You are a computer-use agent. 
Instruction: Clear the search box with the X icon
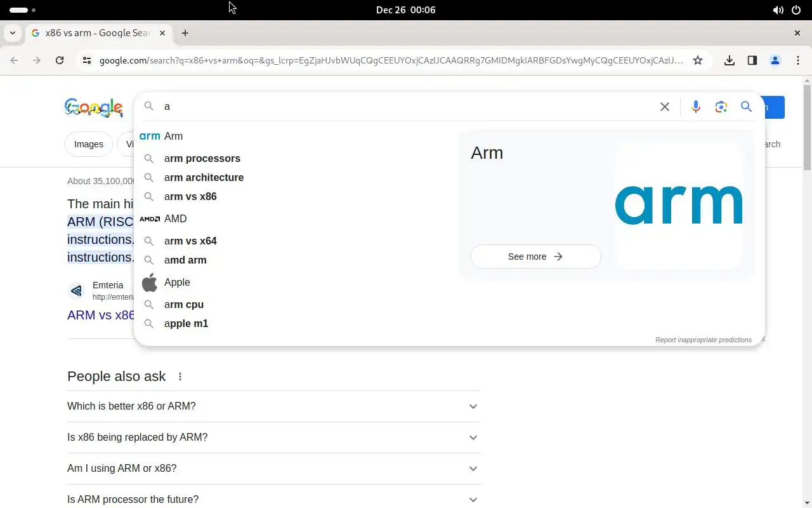pyautogui.click(x=664, y=107)
